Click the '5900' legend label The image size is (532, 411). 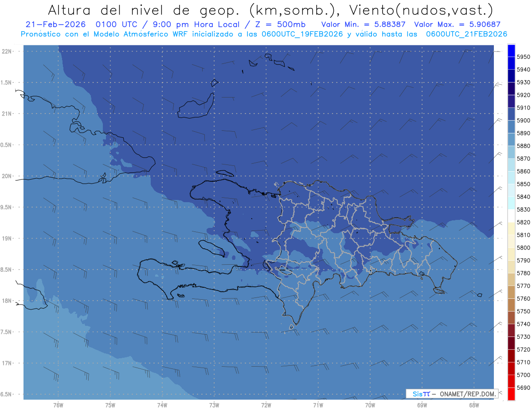click(524, 121)
